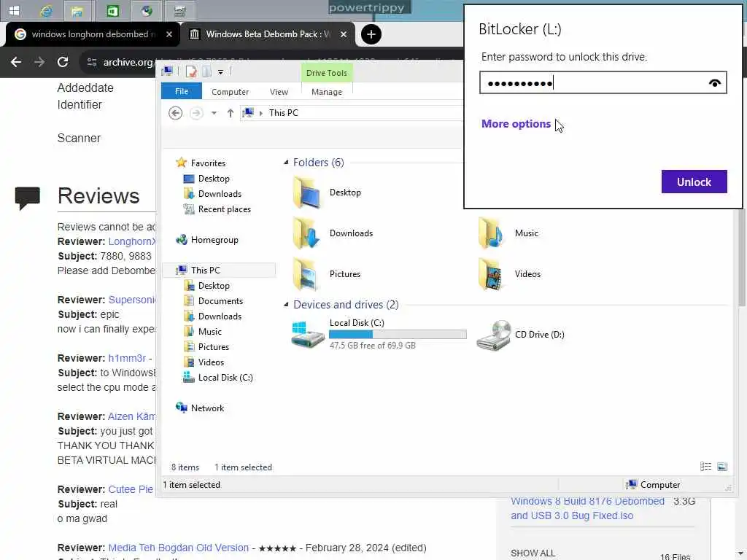
Task: Go up one folder level in Explorer
Action: (230, 113)
